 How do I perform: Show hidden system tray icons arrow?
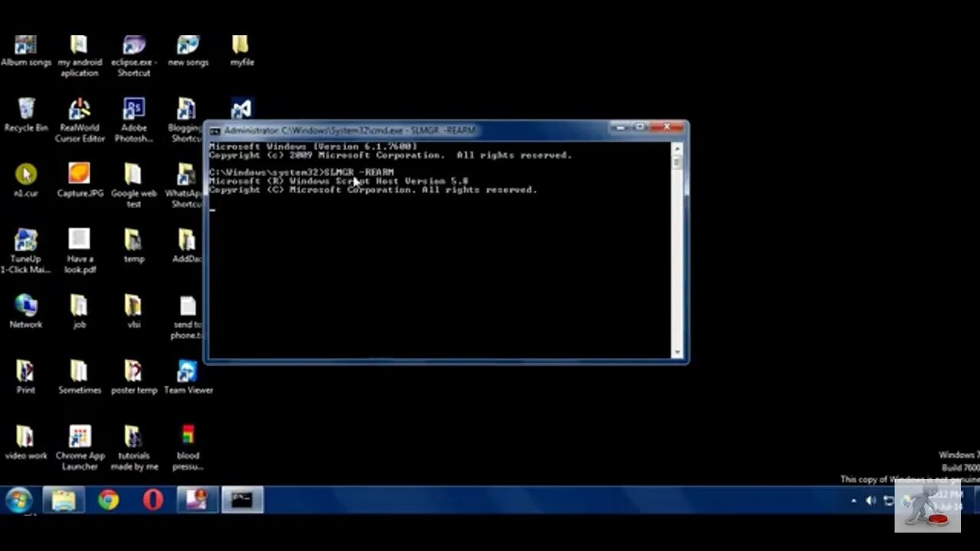coord(854,501)
